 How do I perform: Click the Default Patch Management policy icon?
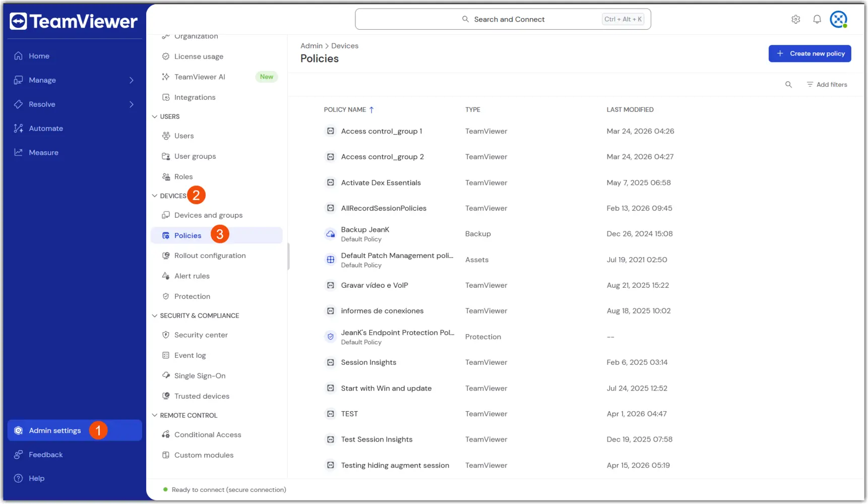(x=330, y=260)
